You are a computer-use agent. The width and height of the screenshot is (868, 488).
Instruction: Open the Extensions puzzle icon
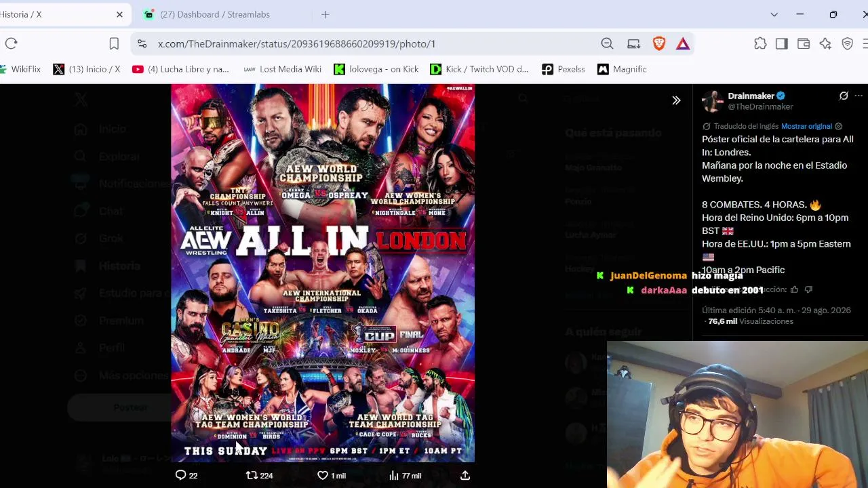click(x=760, y=43)
